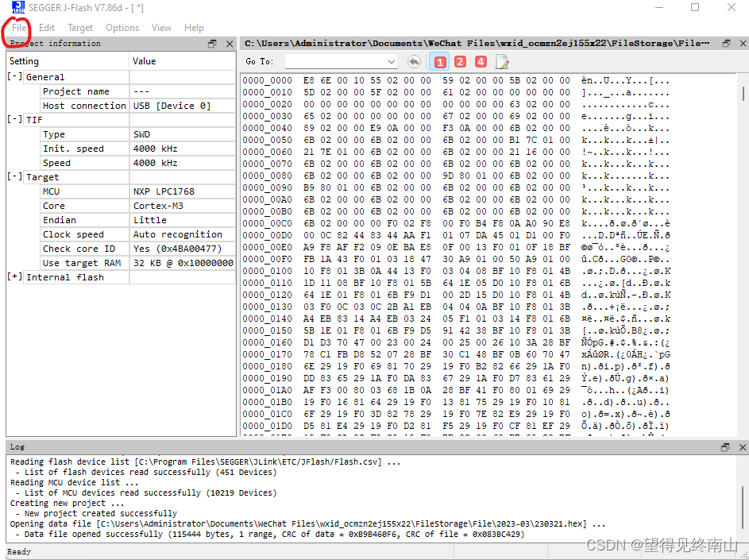This screenshot has height=560, width=749.
Task: Undock the Project information panel
Action: point(213,44)
